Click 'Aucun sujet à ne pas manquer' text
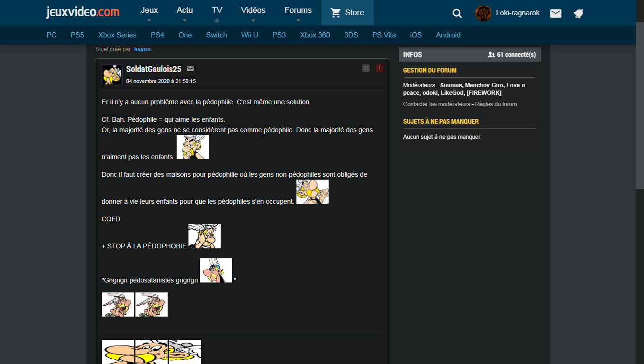Image resolution: width=644 pixels, height=364 pixels. point(442,137)
